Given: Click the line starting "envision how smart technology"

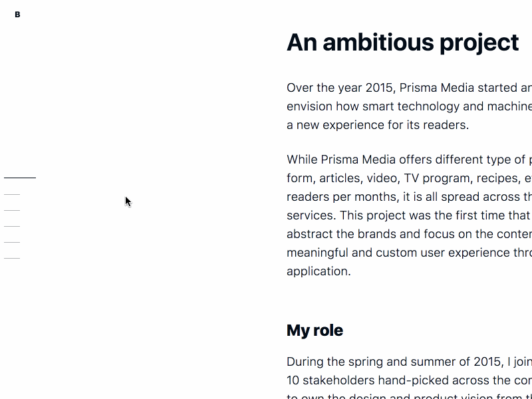Looking at the screenshot, I should 409,106.
